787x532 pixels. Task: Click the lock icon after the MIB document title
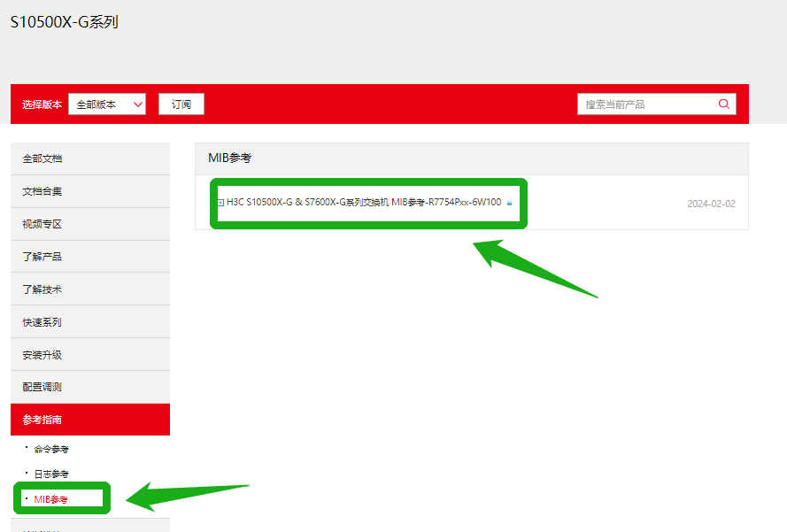pos(509,204)
